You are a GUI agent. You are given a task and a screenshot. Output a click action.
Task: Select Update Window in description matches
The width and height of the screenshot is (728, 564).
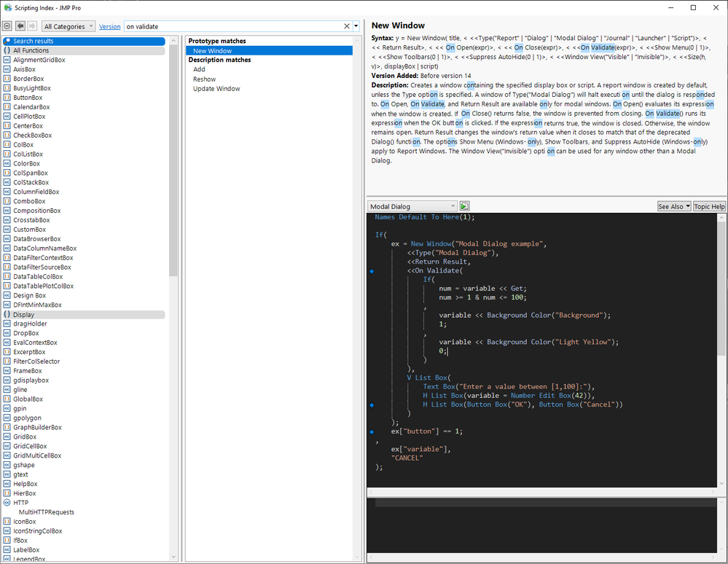(216, 89)
